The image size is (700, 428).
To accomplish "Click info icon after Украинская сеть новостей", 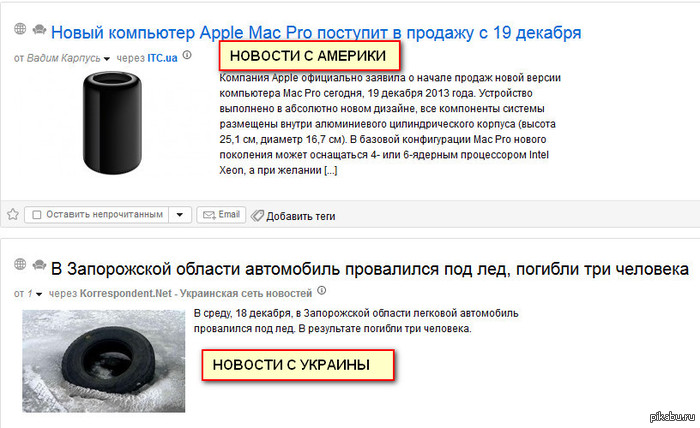I will point(321,291).
